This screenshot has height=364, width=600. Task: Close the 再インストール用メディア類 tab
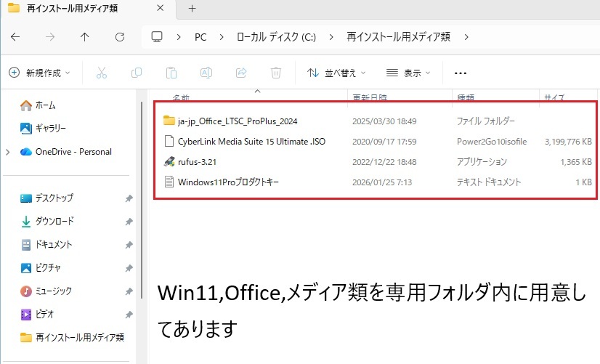point(161,8)
